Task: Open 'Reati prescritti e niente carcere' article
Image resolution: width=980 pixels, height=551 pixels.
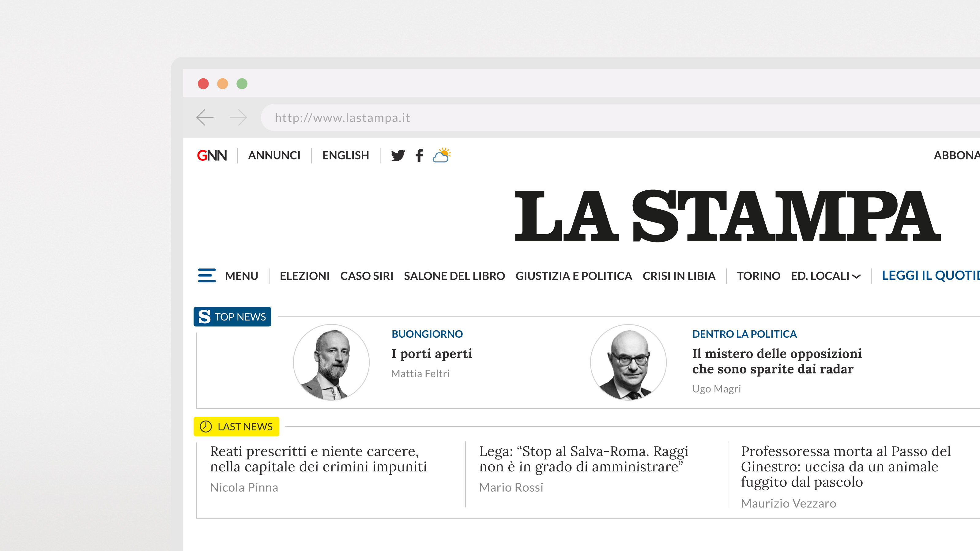Action: click(x=318, y=459)
